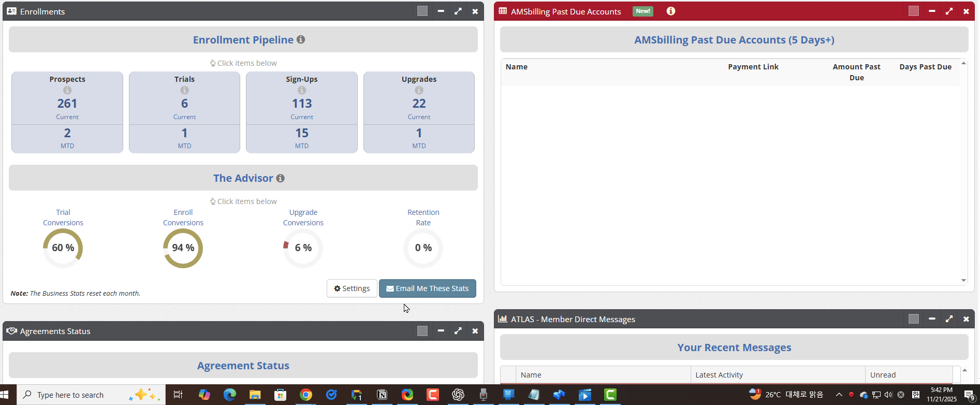Expand ATLAS Member Direct Messages panel fullscreen

coord(949,319)
